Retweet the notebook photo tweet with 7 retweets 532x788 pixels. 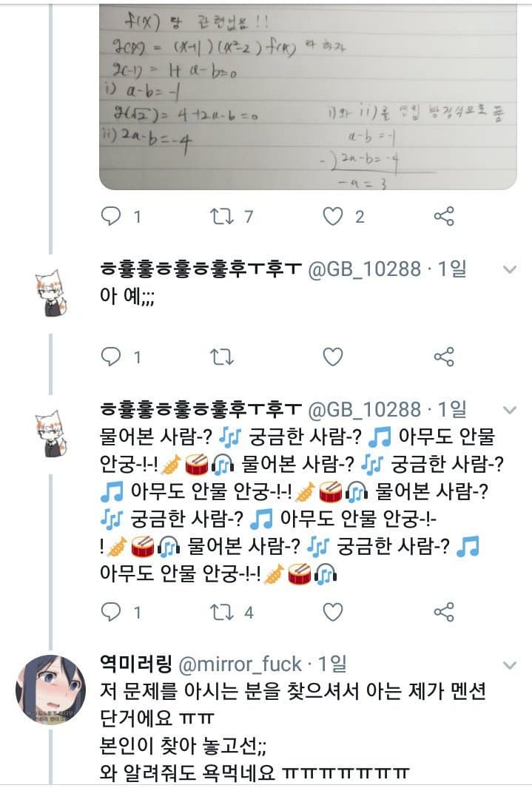[221, 216]
